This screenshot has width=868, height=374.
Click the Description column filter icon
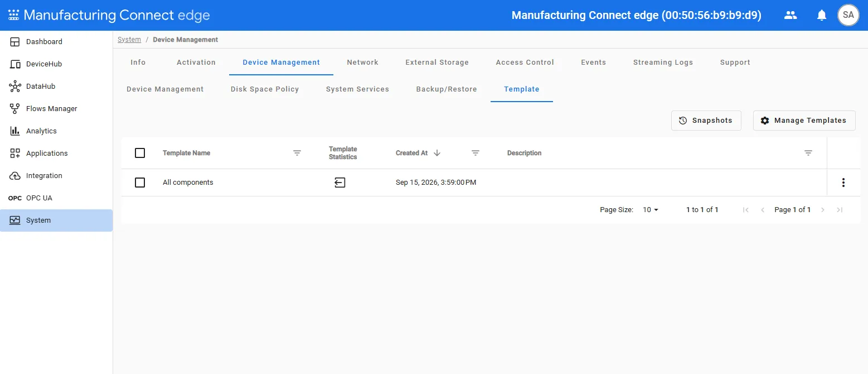pyautogui.click(x=808, y=153)
